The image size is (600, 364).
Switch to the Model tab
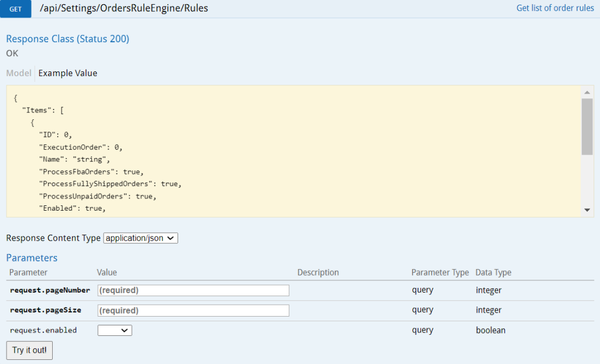point(19,73)
